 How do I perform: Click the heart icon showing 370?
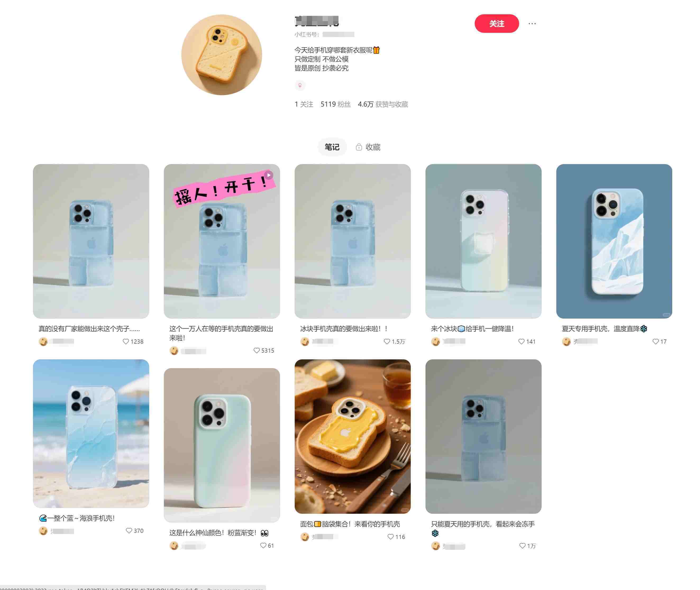pos(129,531)
